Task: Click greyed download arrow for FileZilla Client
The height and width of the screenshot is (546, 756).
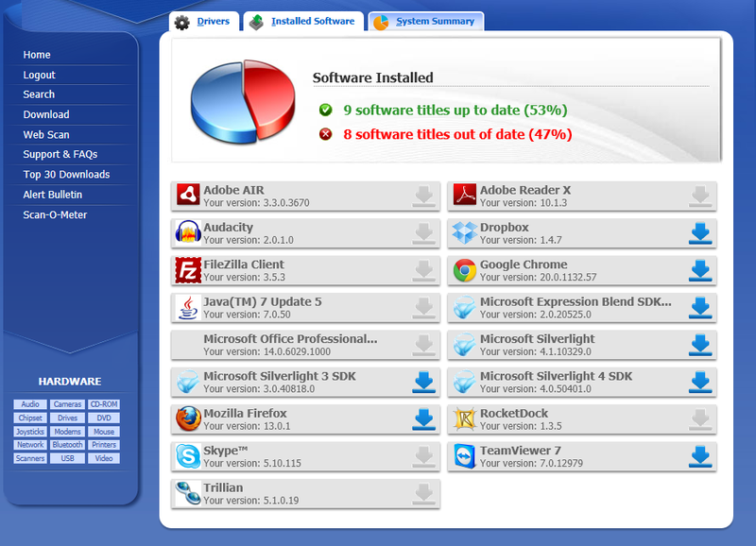Action: [x=423, y=270]
